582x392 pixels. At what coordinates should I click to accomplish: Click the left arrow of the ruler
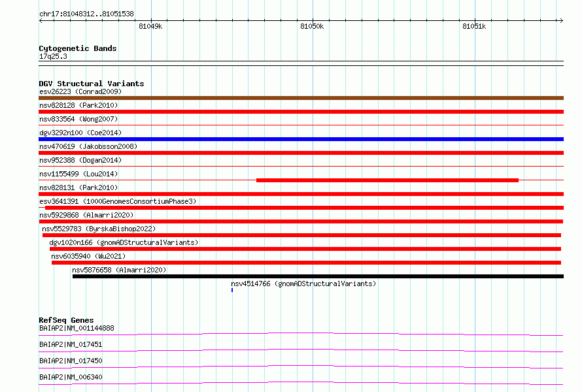41,20
